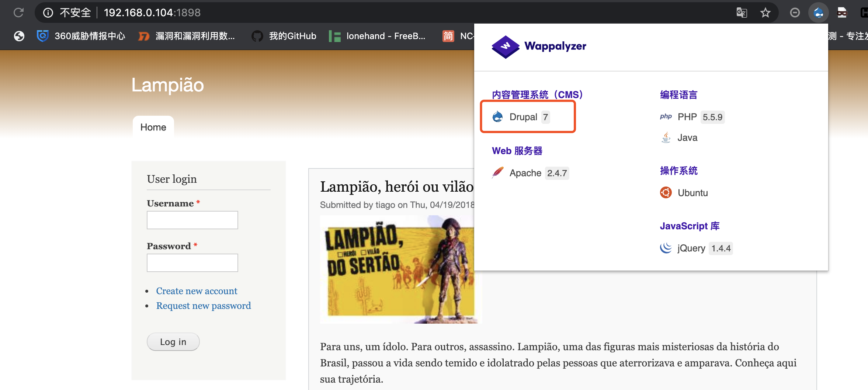This screenshot has height=390, width=868.
Task: Open the 我的GitHub bookmark
Action: (284, 36)
